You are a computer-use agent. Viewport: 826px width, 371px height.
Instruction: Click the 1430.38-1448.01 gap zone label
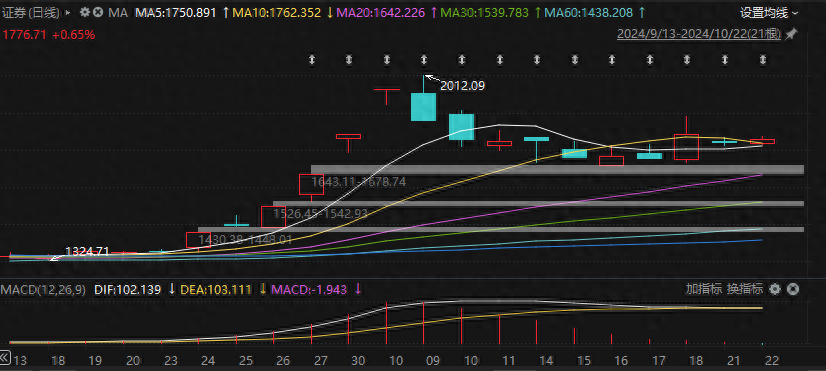coord(245,240)
